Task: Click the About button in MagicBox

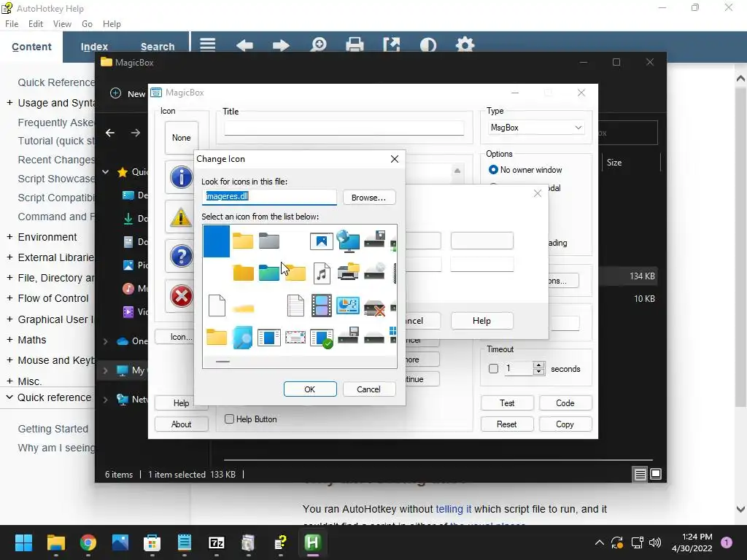Action: point(181,424)
